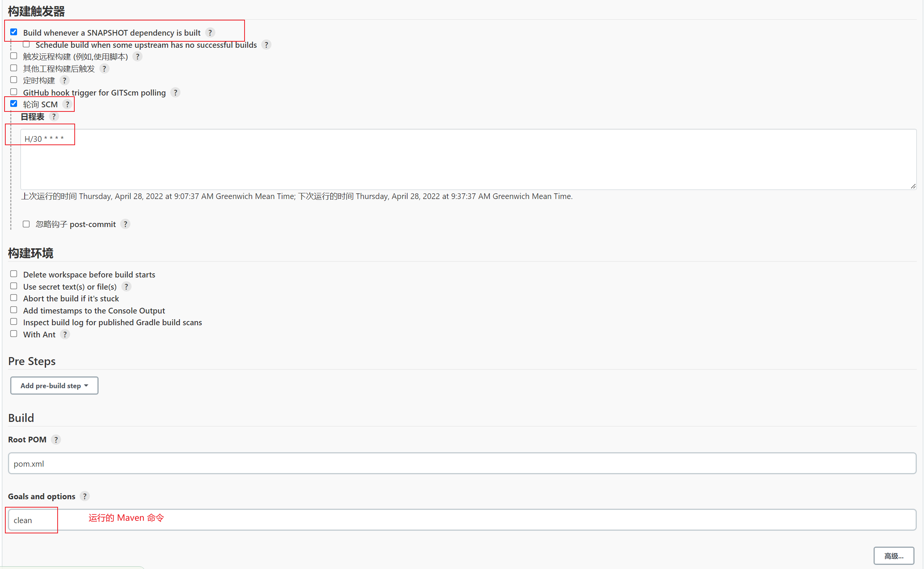
Task: Check Delete workspace before build starts
Action: [x=14, y=274]
